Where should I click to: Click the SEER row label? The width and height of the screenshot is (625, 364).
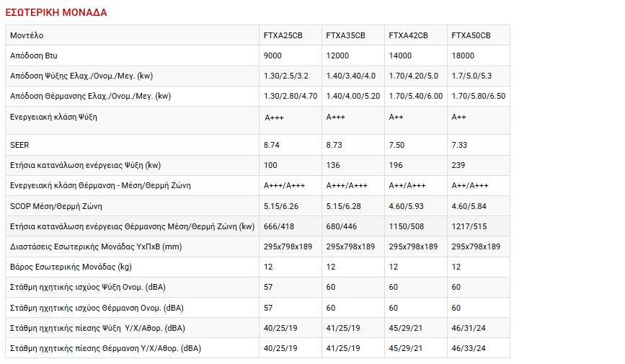20,145
